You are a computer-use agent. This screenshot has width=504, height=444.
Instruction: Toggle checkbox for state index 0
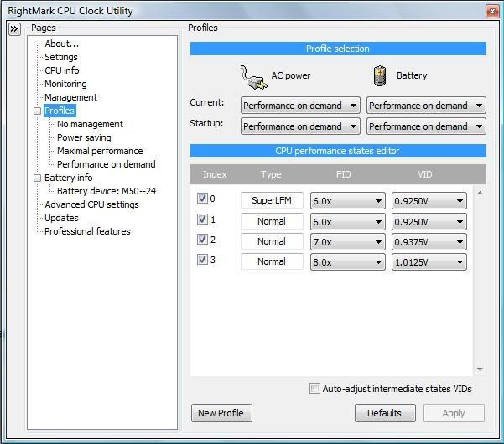[x=202, y=198]
